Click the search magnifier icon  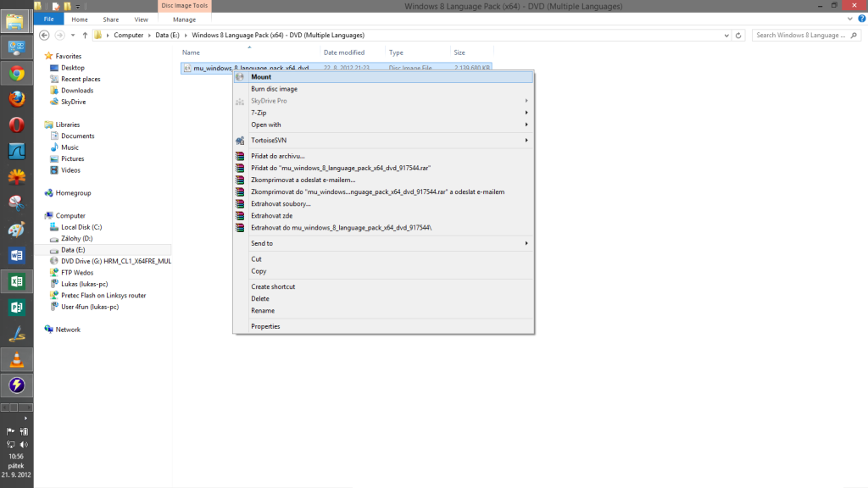point(854,35)
